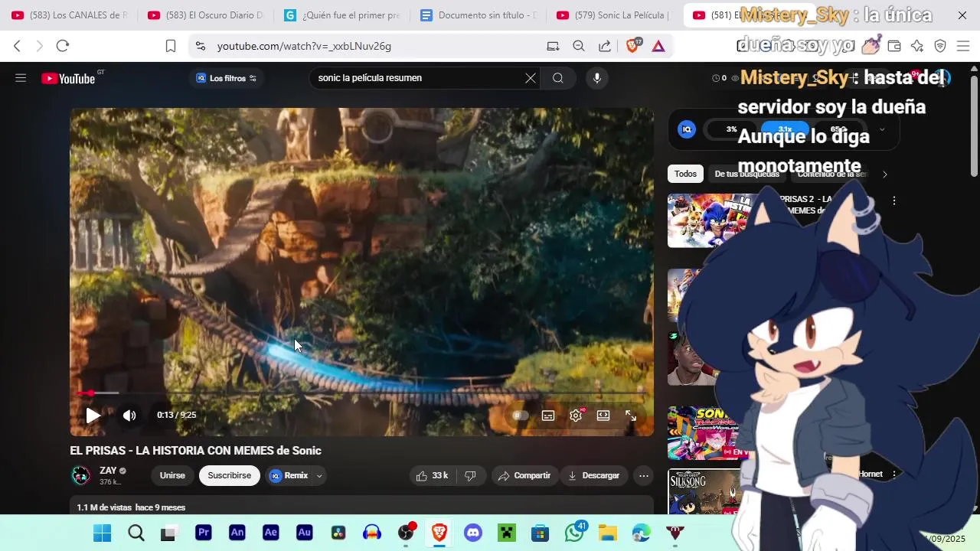Select the Todos filter chip

tap(685, 174)
